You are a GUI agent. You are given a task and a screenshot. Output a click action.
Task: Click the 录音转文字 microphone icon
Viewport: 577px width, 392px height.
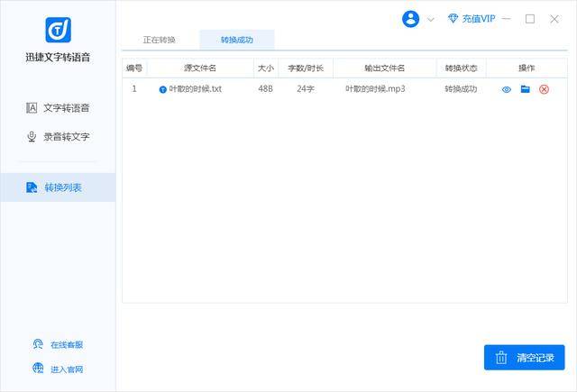pos(32,136)
